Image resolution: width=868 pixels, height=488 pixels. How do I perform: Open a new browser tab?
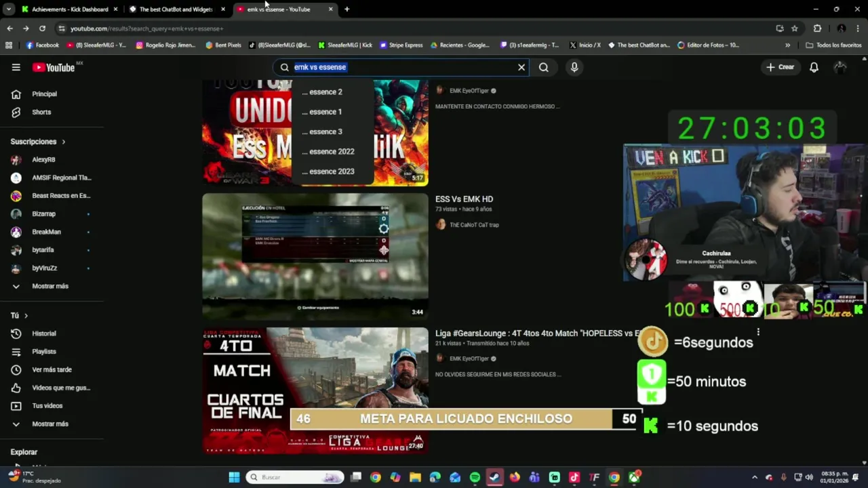347,9
